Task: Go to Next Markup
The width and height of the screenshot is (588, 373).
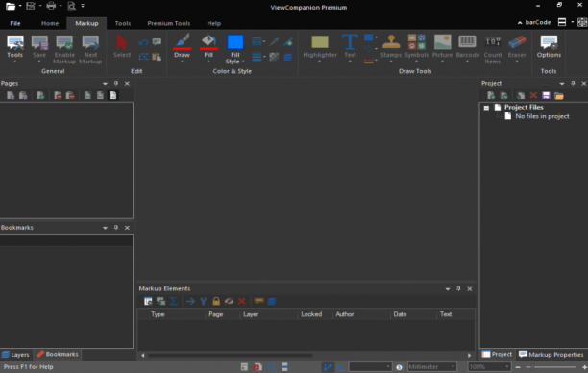Action: [90, 49]
